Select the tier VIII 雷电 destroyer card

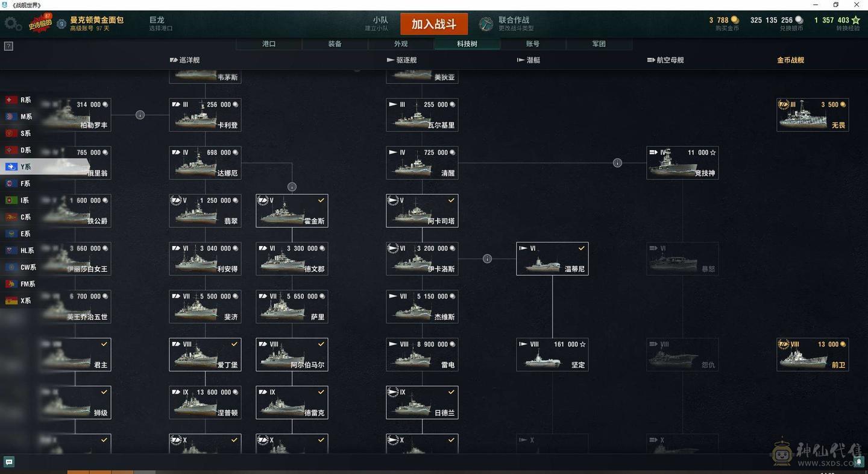click(x=422, y=355)
